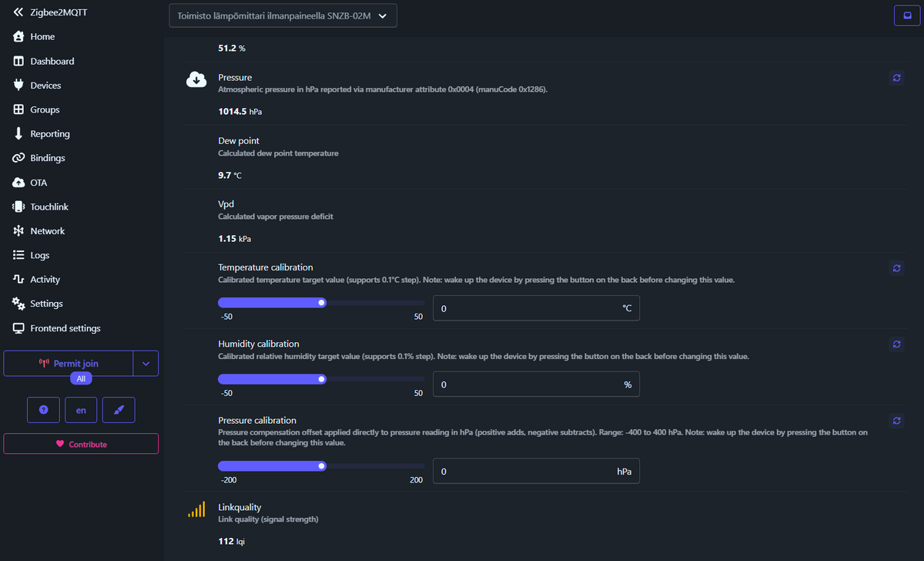The width and height of the screenshot is (924, 561).
Task: Open the en language selector
Action: pyautogui.click(x=81, y=410)
